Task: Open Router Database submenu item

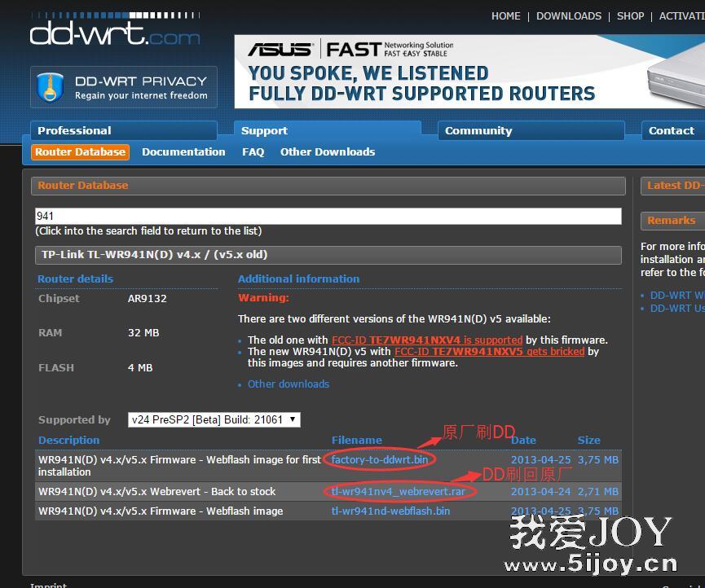Action: point(81,151)
